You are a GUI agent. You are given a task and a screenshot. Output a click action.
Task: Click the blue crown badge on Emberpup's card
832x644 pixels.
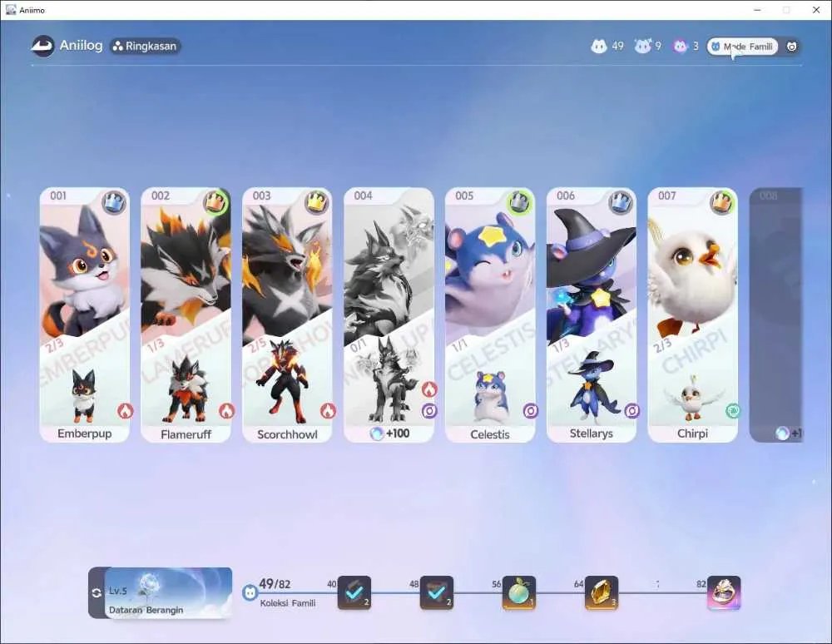[x=113, y=203]
